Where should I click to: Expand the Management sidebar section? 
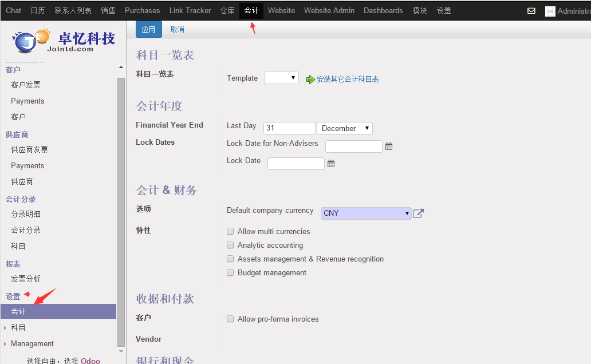(x=32, y=344)
